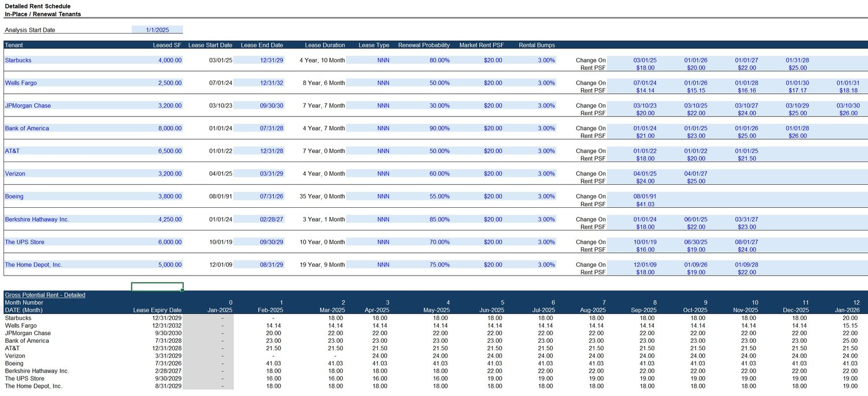Click the empty selected cell with green border
The width and height of the screenshot is (868, 396).
pyautogui.click(x=157, y=287)
